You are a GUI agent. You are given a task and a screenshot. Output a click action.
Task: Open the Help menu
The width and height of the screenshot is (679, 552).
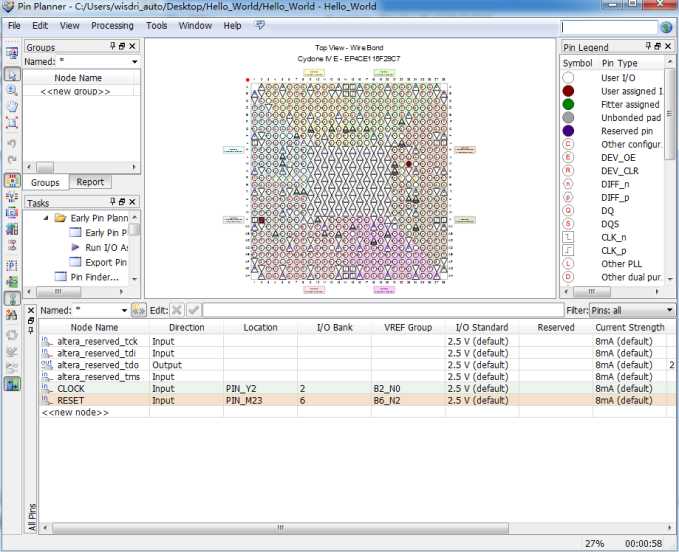coord(232,26)
